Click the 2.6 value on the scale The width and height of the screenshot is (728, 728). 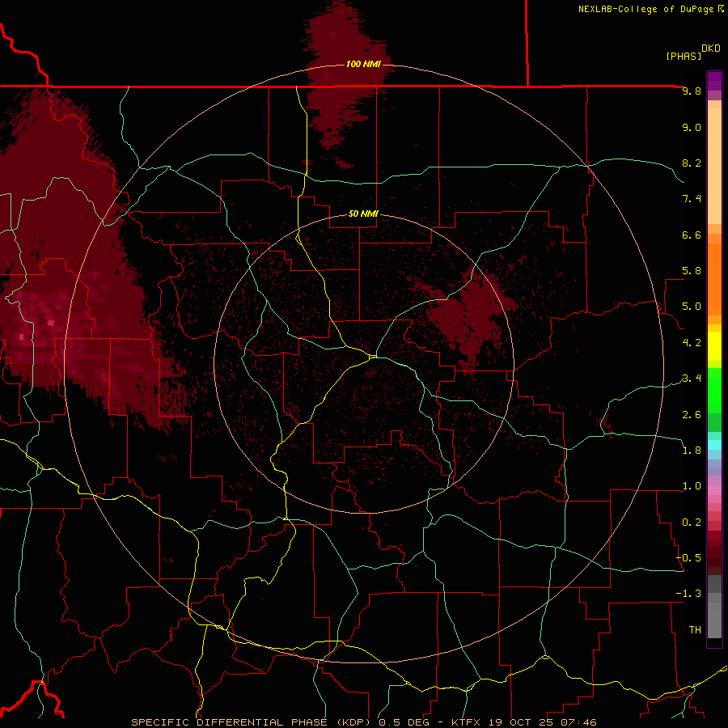coord(692,415)
